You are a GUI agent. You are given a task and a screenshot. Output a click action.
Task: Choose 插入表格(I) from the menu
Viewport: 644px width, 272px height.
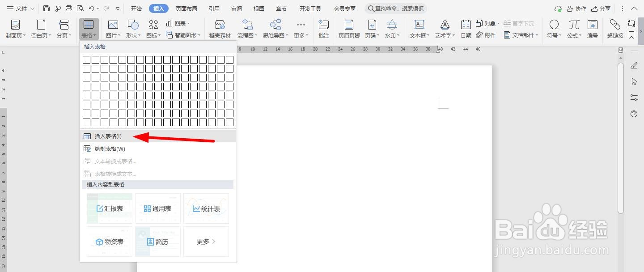(x=158, y=136)
